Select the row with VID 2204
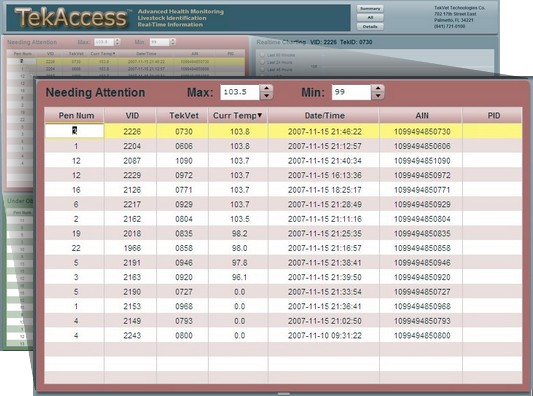Viewport: 533px width, 396px height. 283,146
